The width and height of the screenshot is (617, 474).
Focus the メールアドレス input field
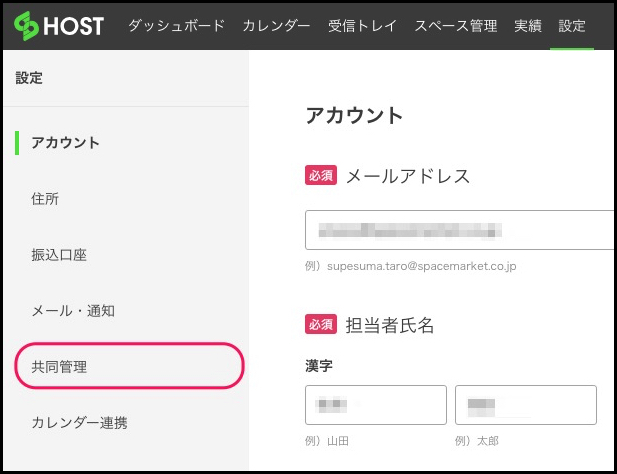[460, 230]
